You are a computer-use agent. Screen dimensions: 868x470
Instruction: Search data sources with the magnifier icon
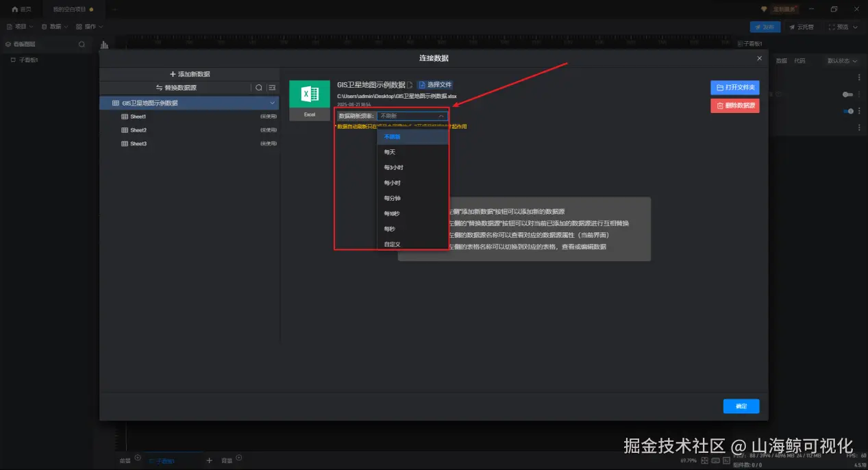259,88
